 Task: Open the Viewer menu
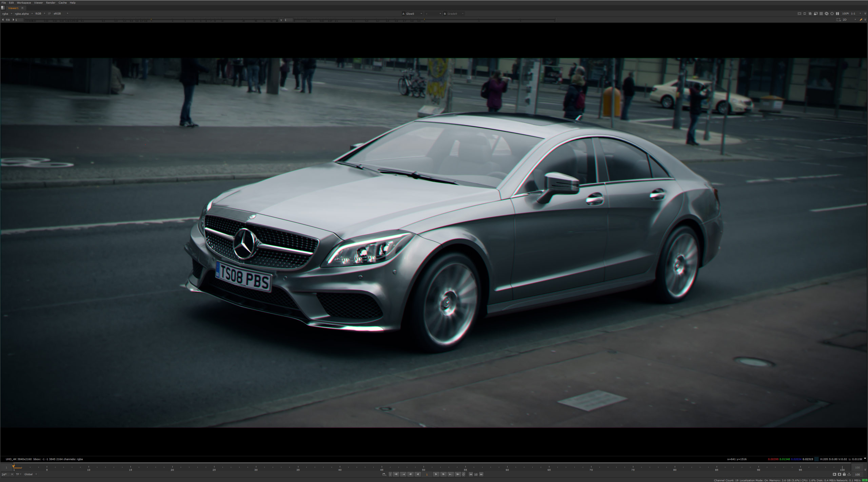coord(38,3)
